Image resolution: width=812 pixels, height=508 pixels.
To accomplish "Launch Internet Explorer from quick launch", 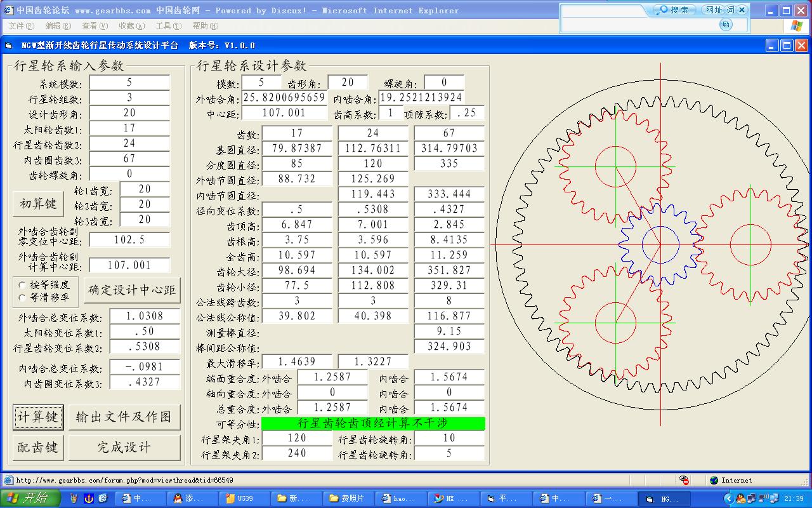I will pyautogui.click(x=103, y=498).
